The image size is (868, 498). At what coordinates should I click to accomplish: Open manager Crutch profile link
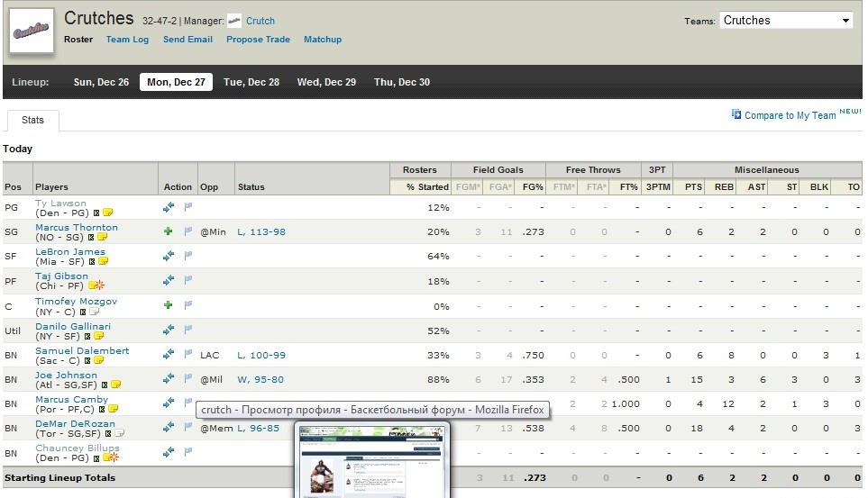point(260,21)
